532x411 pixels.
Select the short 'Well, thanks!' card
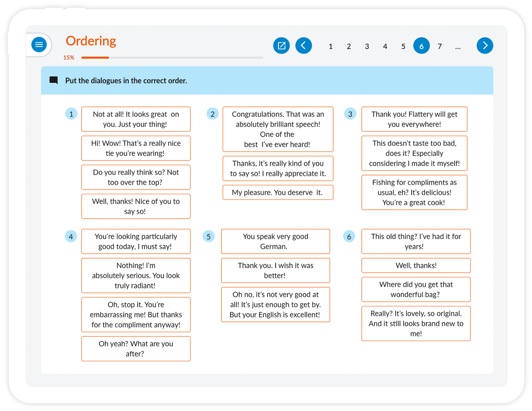(416, 266)
